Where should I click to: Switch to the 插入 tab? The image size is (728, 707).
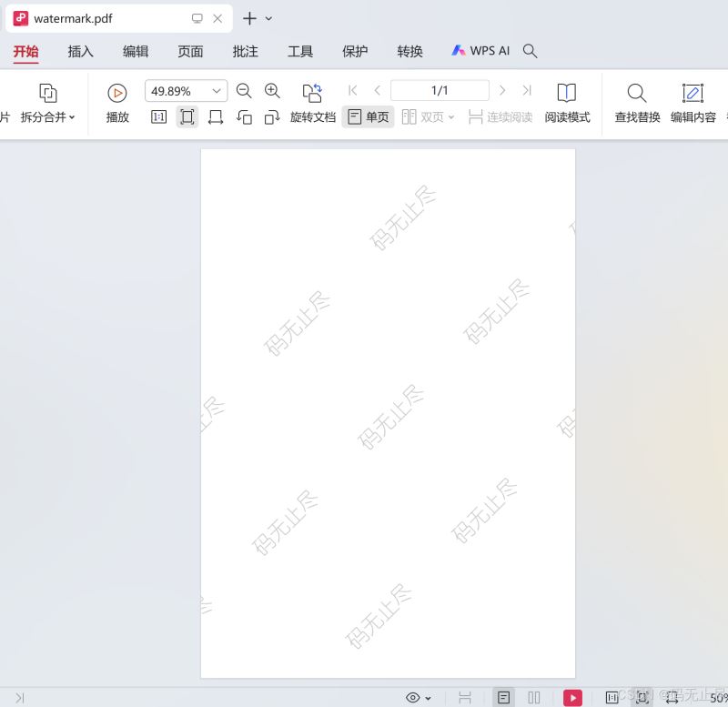click(x=80, y=51)
